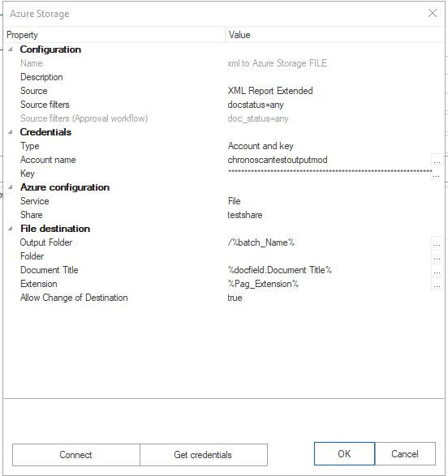Click the Connect button
Viewport: 448px width, 476px height.
(x=76, y=455)
